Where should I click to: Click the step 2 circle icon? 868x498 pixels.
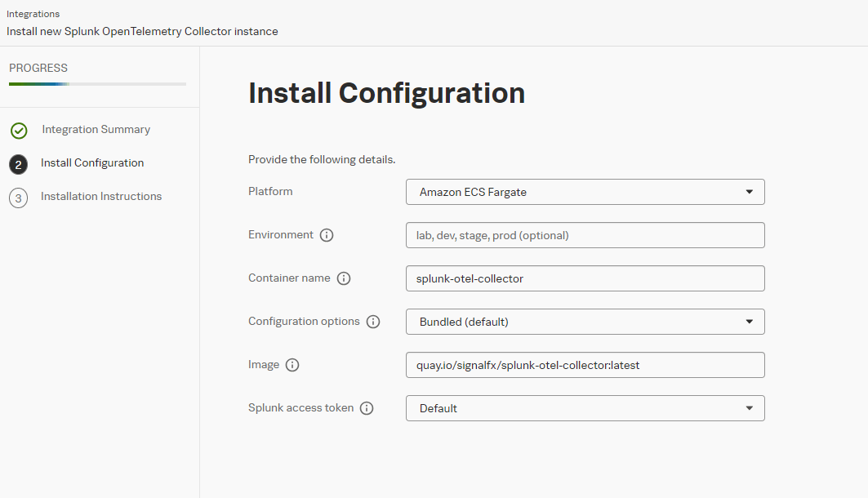coord(18,164)
